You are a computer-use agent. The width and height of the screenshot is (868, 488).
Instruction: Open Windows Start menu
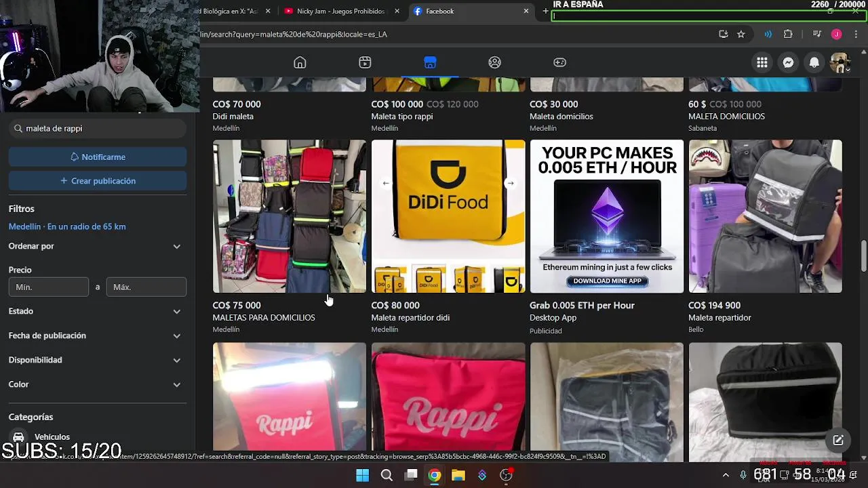pos(363,475)
